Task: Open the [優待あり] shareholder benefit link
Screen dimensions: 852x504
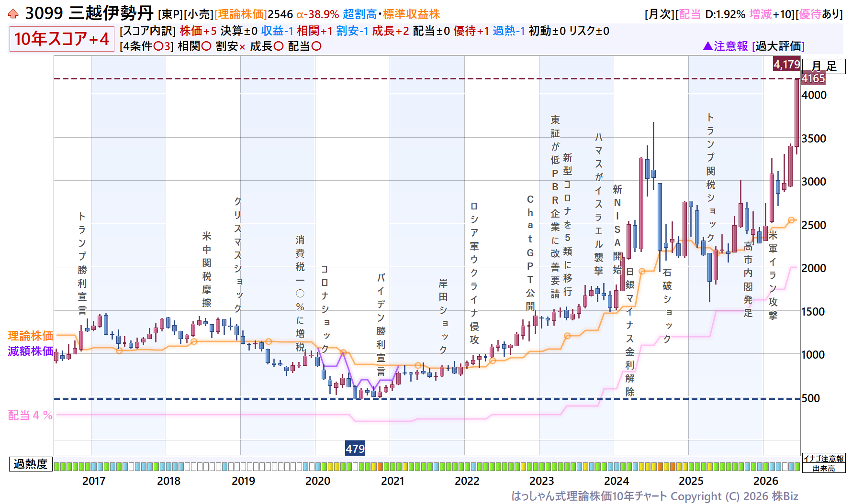Action: (x=819, y=14)
